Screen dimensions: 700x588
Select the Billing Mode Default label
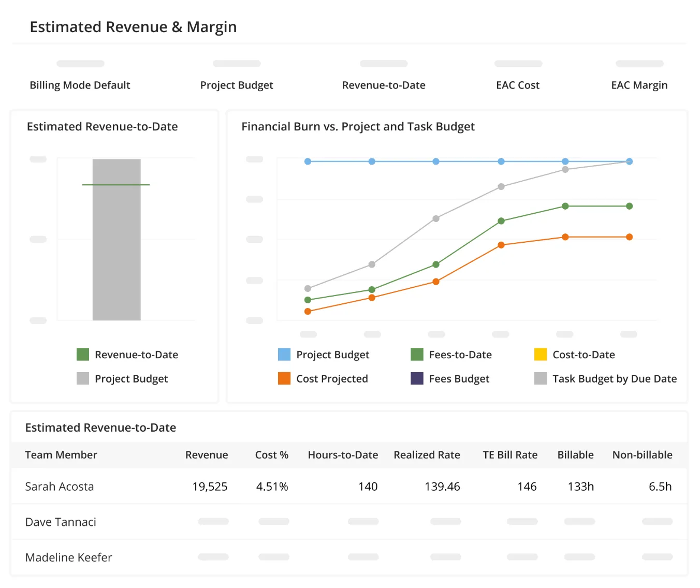tap(80, 85)
